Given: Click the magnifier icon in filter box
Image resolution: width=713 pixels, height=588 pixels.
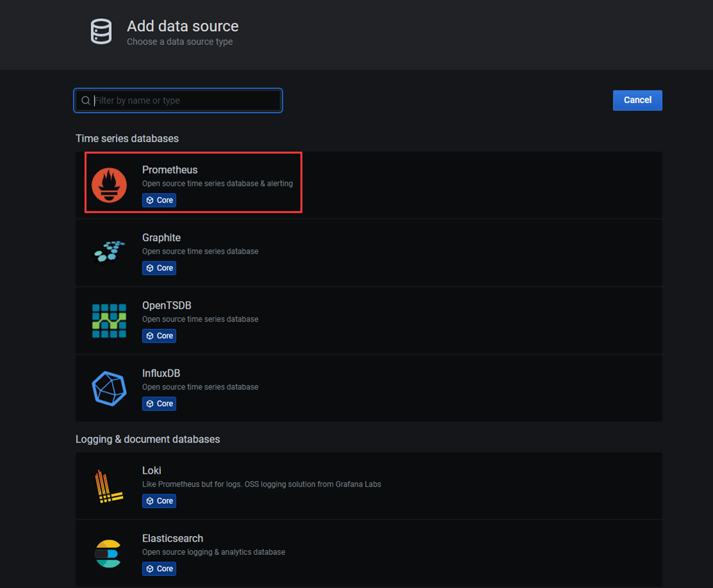Looking at the screenshot, I should point(86,100).
